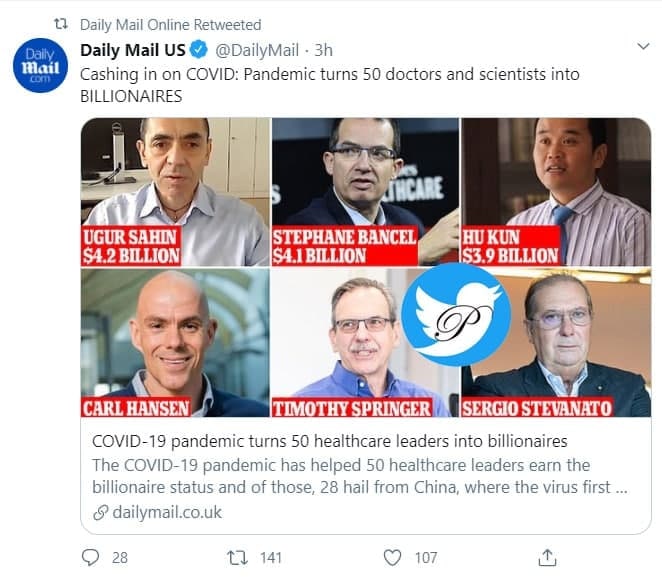
Task: Open the share tweet icon
Action: (x=546, y=557)
